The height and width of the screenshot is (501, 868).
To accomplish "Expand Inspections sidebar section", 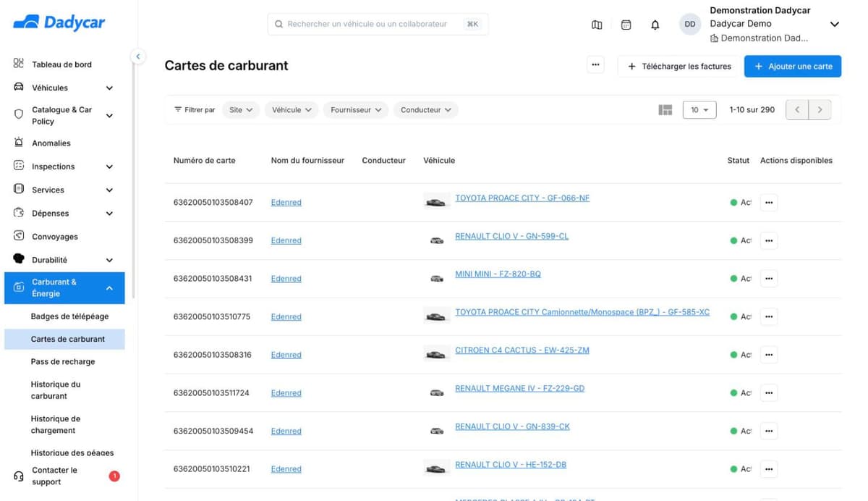I will pyautogui.click(x=109, y=167).
